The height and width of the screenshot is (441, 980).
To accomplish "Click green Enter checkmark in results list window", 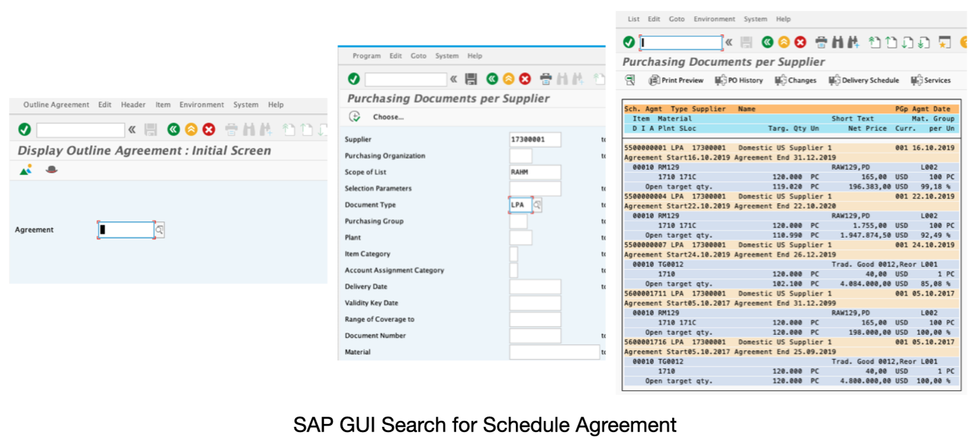I will [629, 42].
